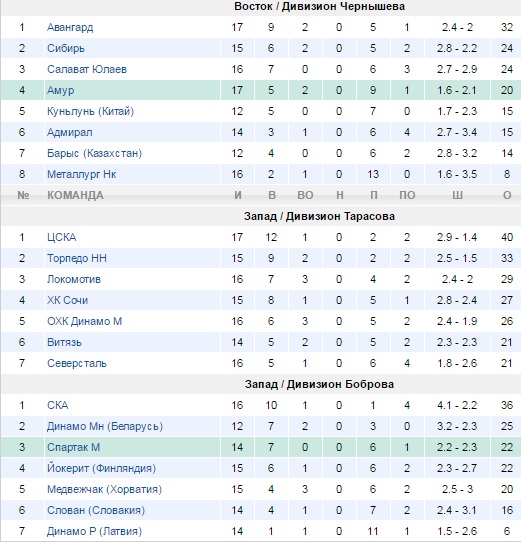Viewport: 521px width, 543px height.
Task: Click the Йокерит (Финляндия) team link
Action: [x=101, y=468]
